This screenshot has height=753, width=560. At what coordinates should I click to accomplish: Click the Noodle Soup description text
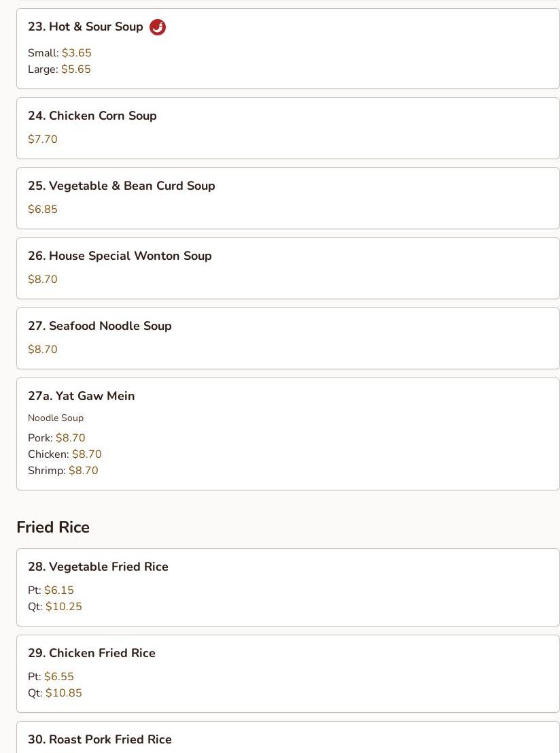pos(56,418)
